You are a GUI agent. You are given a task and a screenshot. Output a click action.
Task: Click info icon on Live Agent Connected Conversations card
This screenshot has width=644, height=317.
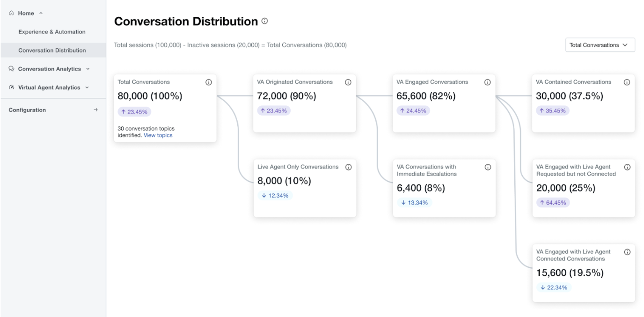pos(627,252)
